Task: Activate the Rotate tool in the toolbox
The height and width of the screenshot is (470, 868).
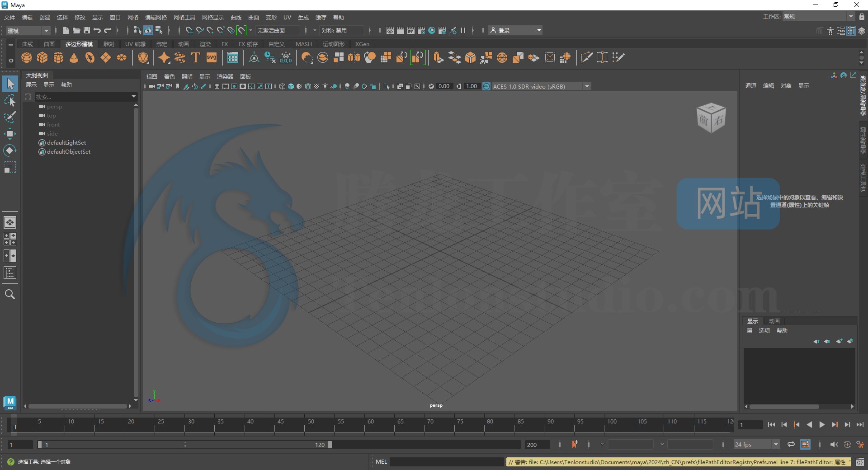Action: point(10,150)
